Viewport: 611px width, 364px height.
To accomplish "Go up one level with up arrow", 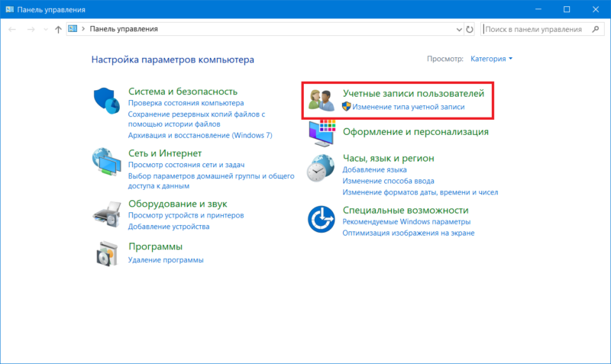I will click(x=58, y=29).
